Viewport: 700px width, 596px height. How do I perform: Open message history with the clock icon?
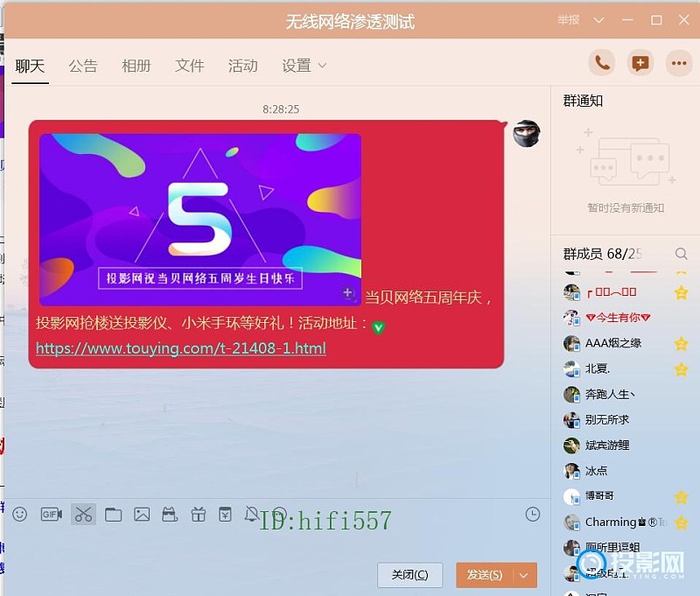tap(533, 514)
